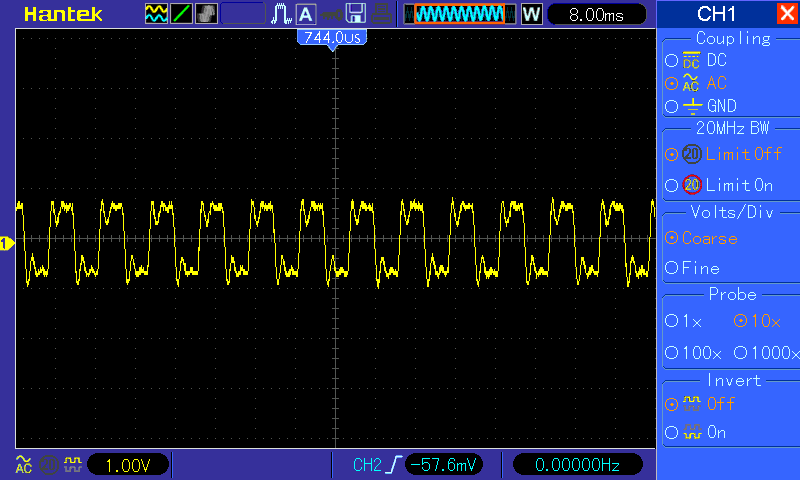Click the pulse waveform icon in the toolbar
This screenshot has width=800, height=480.
[281, 14]
